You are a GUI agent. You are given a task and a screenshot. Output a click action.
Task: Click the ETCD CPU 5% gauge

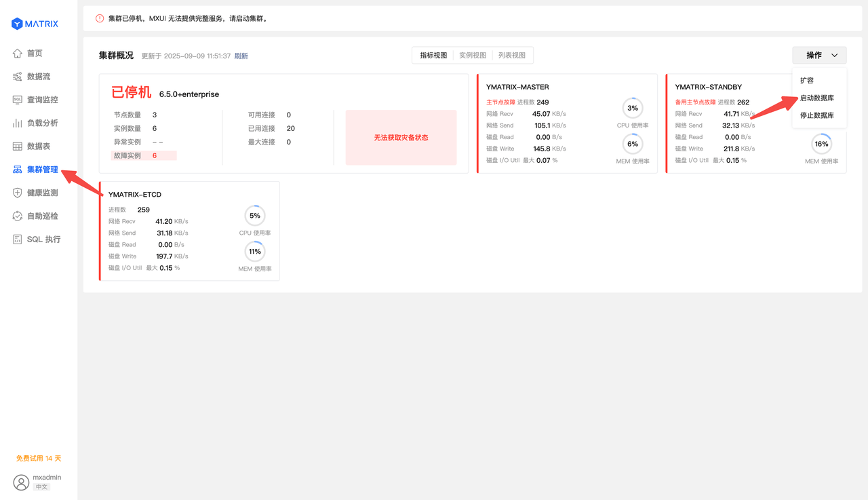tap(255, 216)
